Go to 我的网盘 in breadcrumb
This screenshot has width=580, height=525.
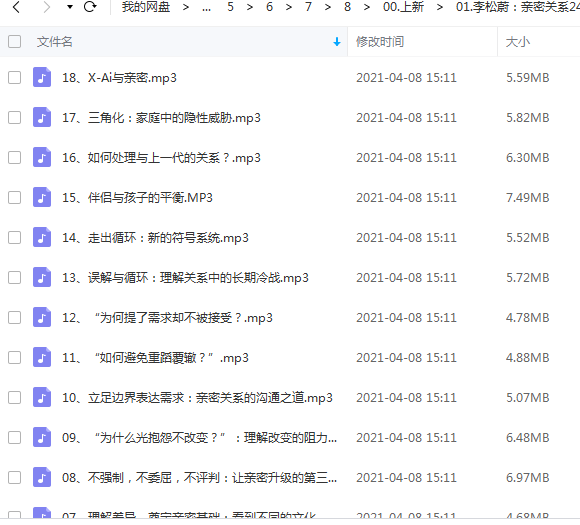click(146, 7)
